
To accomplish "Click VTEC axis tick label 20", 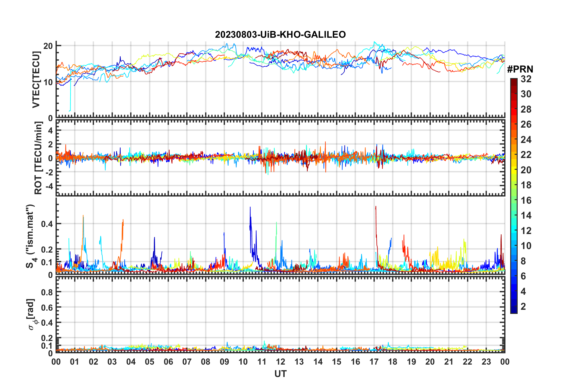I will tap(48, 46).
